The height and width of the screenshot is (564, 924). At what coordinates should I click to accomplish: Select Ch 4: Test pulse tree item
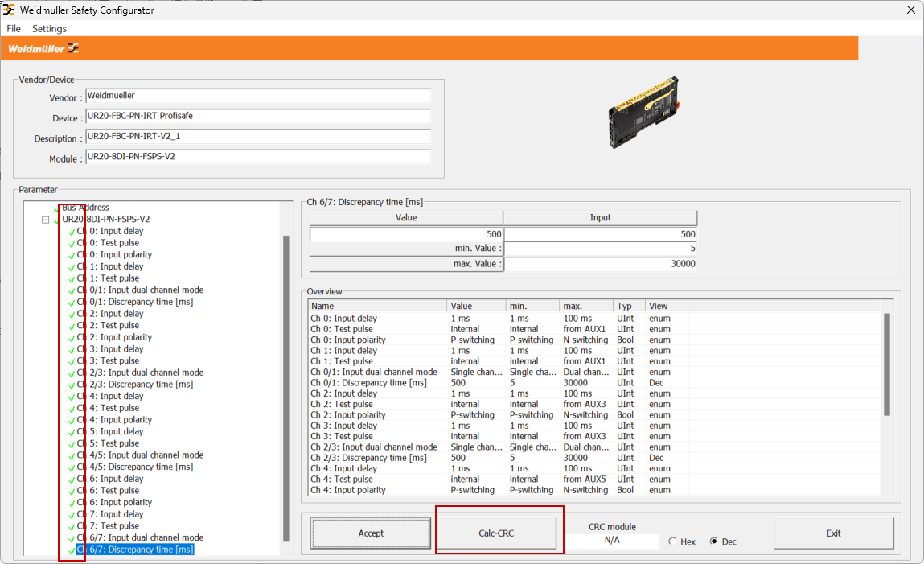point(108,408)
